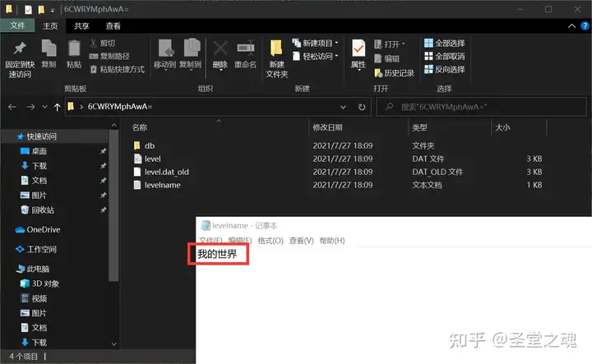Sort by the Date modified (修改日期) column

327,127
